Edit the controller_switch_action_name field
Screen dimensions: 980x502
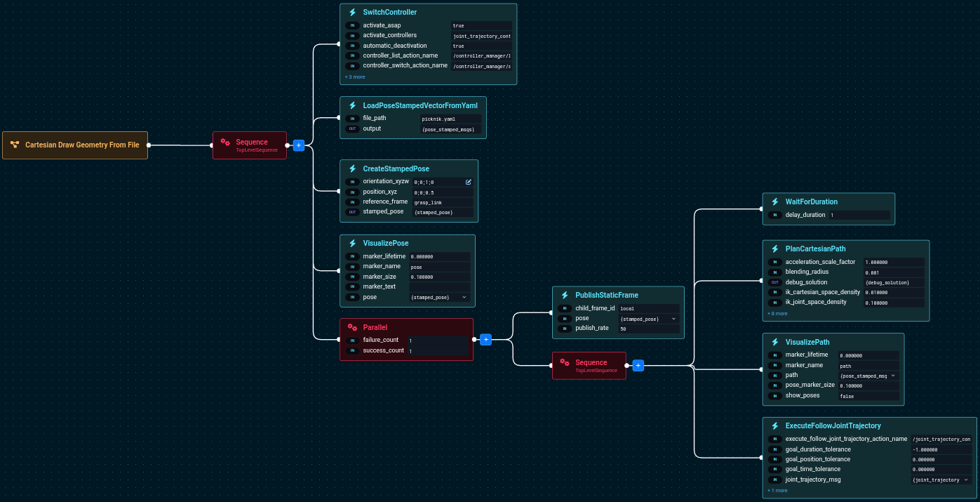click(481, 66)
